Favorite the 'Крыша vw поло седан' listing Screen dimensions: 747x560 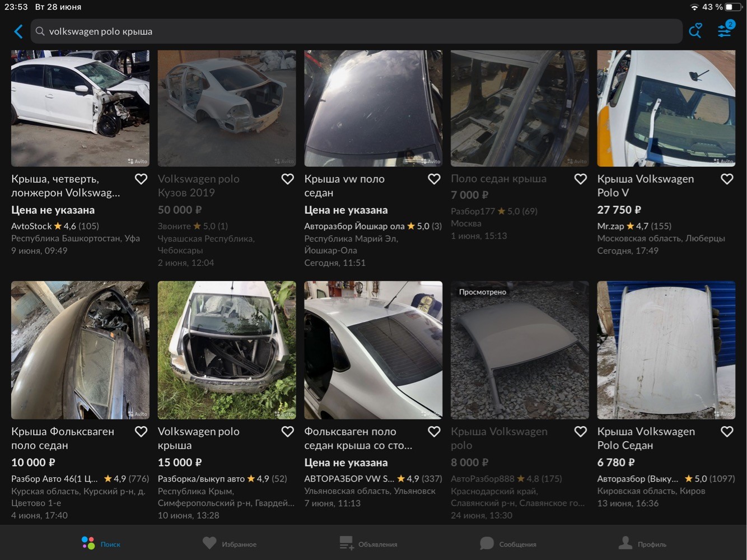point(434,179)
